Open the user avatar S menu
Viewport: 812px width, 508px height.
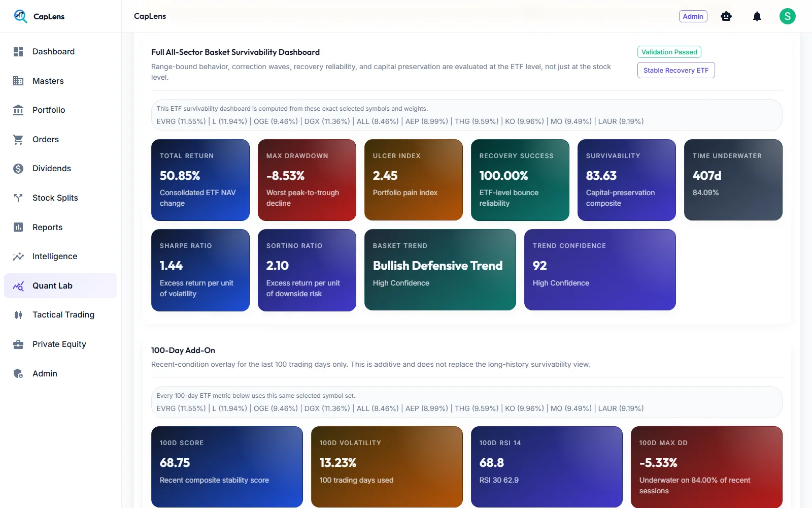(x=788, y=16)
